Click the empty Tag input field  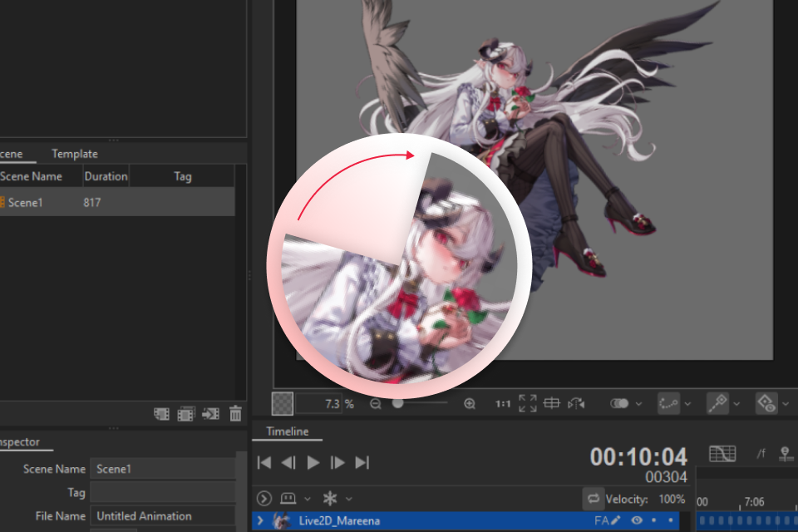coord(163,492)
